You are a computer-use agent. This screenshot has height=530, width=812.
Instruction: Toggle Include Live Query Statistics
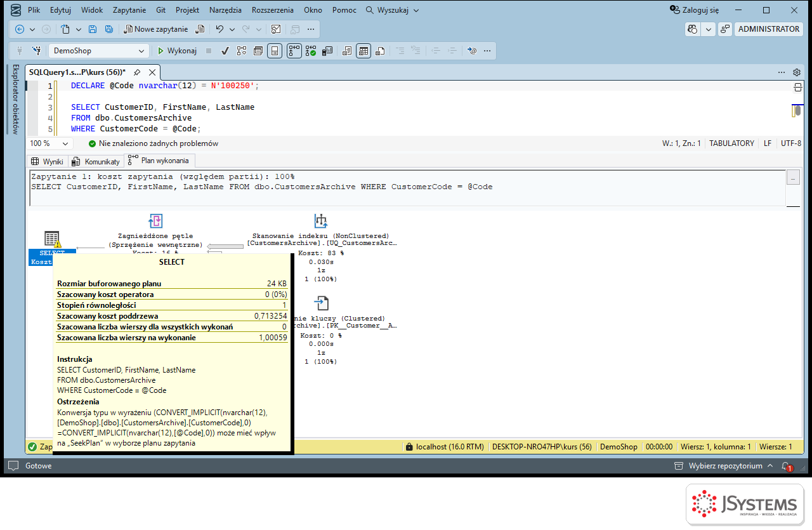tap(311, 51)
